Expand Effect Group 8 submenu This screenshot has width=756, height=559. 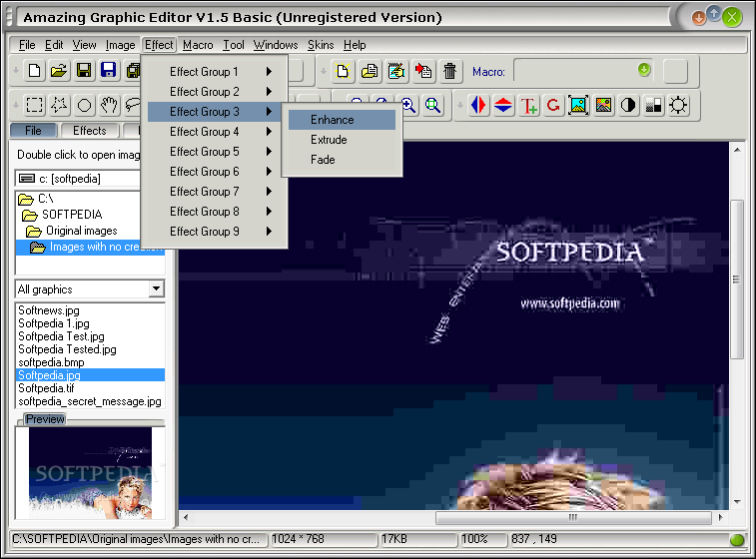(214, 212)
